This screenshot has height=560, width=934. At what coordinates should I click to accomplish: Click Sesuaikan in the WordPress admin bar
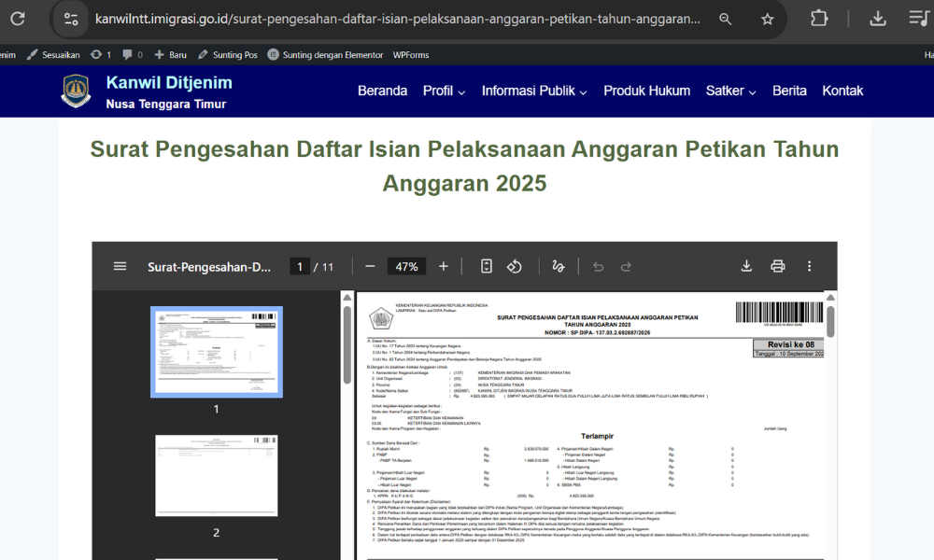[53, 55]
